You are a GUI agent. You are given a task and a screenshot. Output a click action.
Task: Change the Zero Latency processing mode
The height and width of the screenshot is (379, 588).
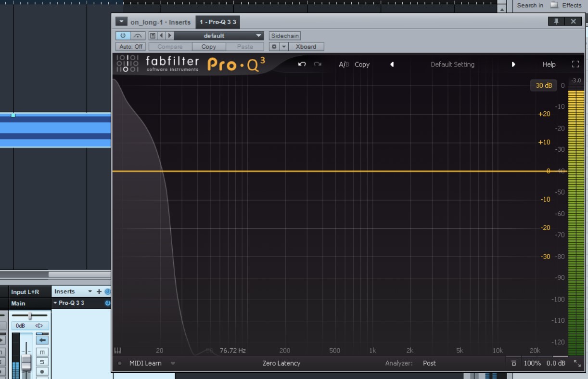[281, 363]
